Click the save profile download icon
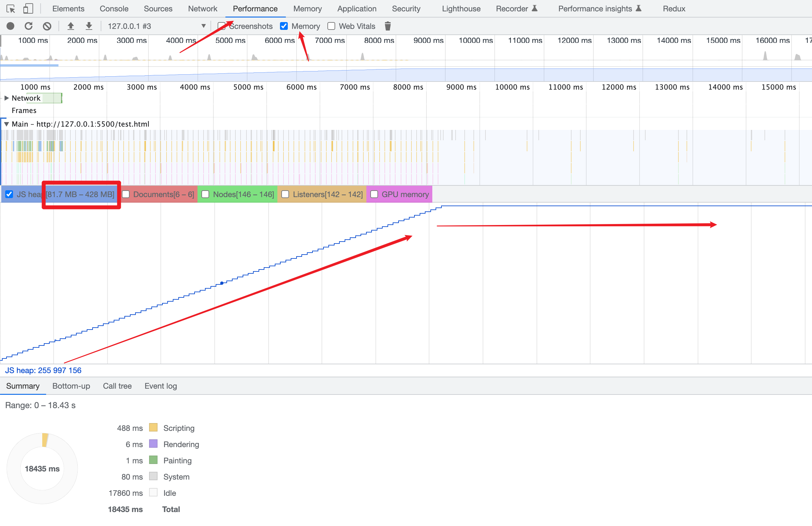Screen dimensions: 812x526 (89, 26)
